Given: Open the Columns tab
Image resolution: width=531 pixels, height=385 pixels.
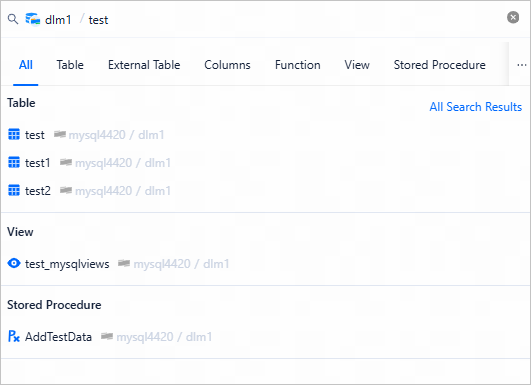Looking at the screenshot, I should tap(227, 65).
